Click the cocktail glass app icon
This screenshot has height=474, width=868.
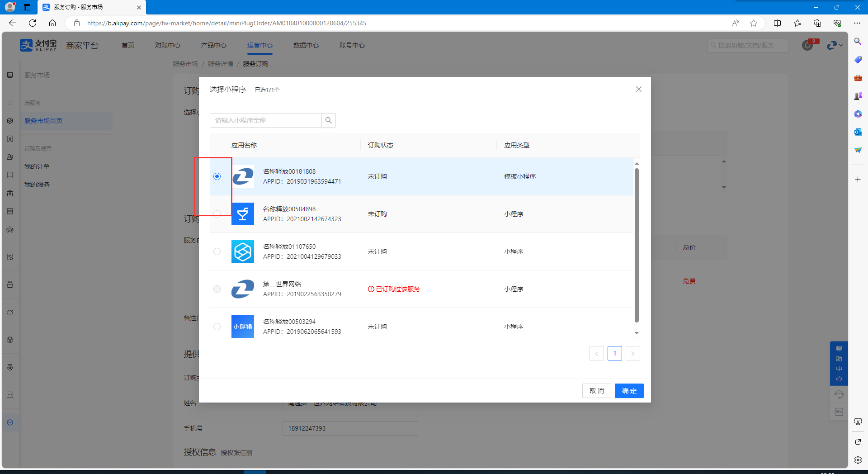point(243,214)
